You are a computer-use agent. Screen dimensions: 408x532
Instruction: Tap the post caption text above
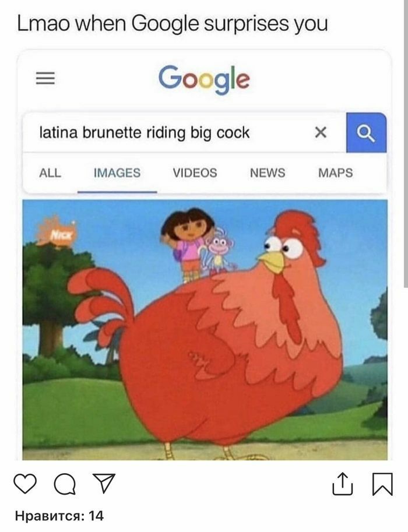[173, 24]
